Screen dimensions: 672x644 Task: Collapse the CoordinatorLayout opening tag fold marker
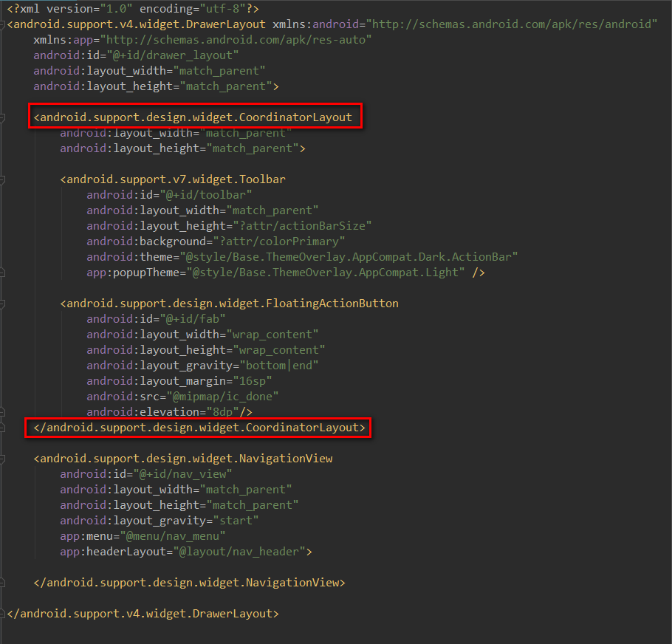click(x=2, y=118)
